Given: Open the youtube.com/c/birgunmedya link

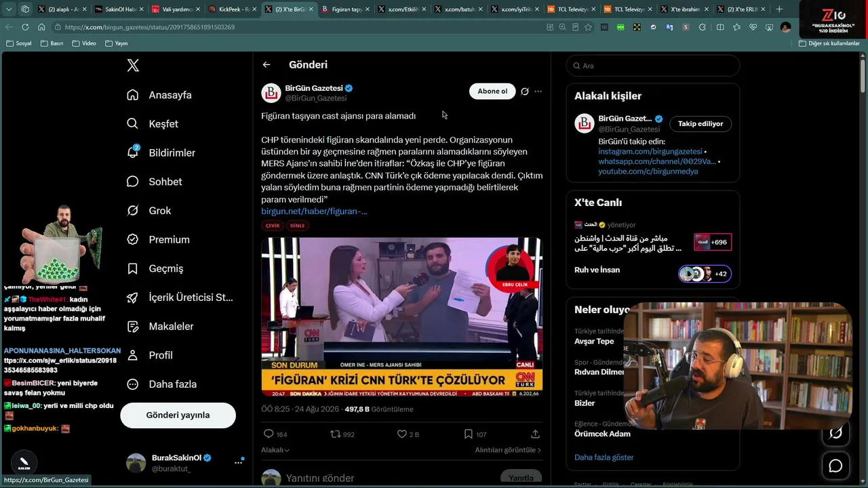Looking at the screenshot, I should click(x=648, y=171).
